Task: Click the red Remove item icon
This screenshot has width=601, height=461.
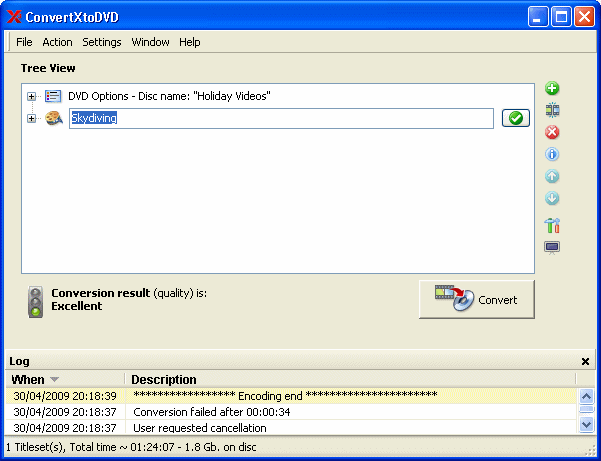Action: coord(552,132)
